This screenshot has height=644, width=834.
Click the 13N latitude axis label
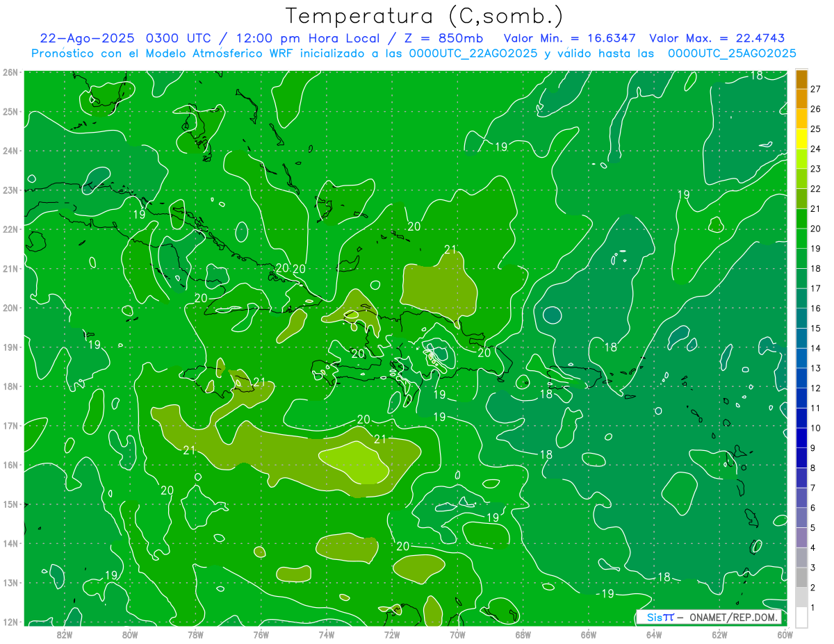pos(10,583)
